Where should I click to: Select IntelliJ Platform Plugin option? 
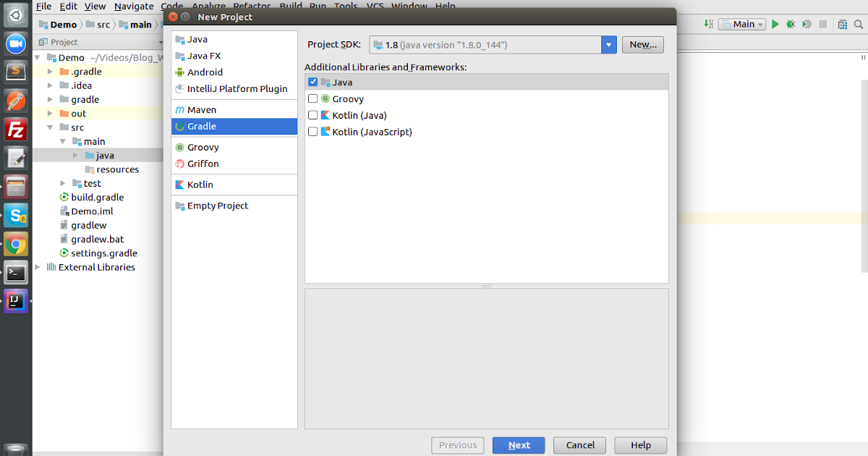click(x=234, y=89)
